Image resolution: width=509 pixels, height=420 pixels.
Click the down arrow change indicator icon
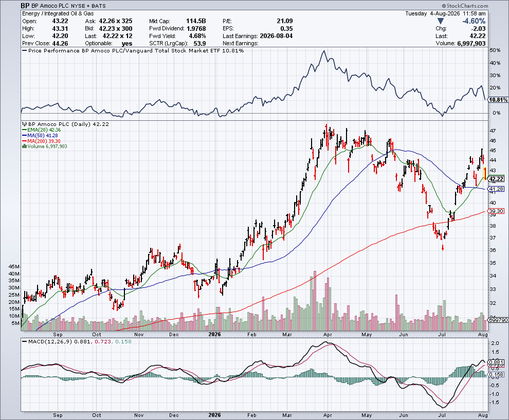tap(440, 21)
